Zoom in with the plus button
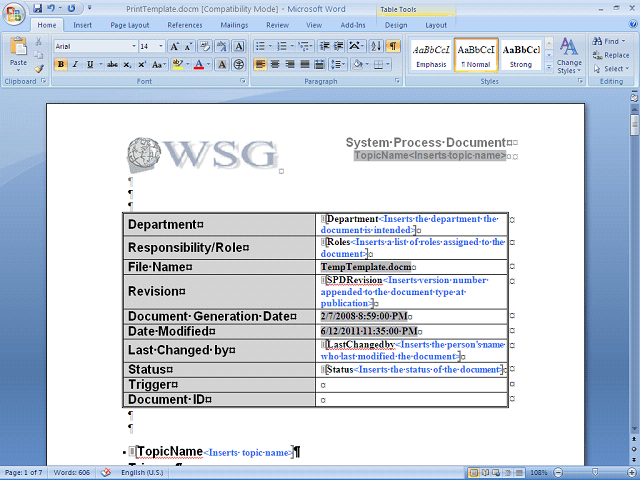 tap(632, 473)
